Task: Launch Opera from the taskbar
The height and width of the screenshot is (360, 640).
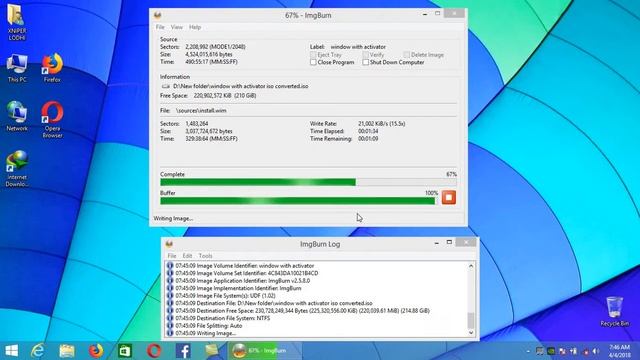Action: coord(154,351)
